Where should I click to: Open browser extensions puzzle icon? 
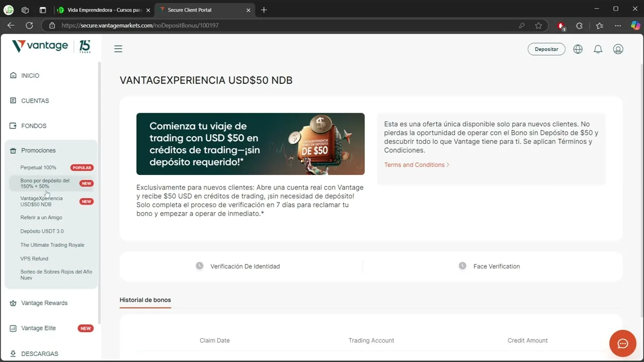(579, 25)
